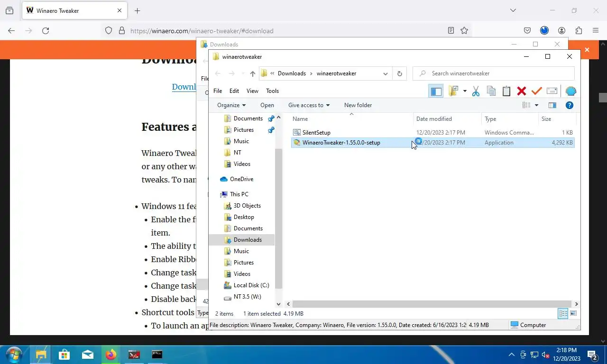The image size is (607, 364).
Task: Select Downloads under This PC
Action: [x=248, y=240]
